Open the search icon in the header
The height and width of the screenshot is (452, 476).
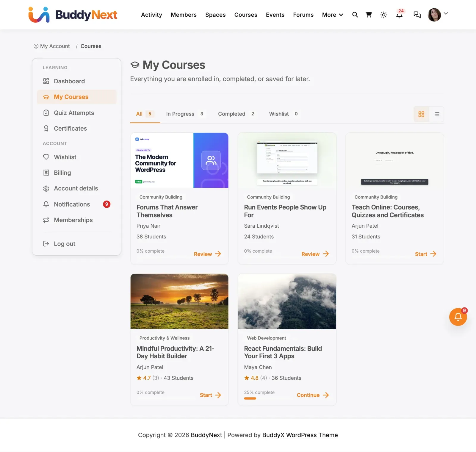(x=355, y=15)
